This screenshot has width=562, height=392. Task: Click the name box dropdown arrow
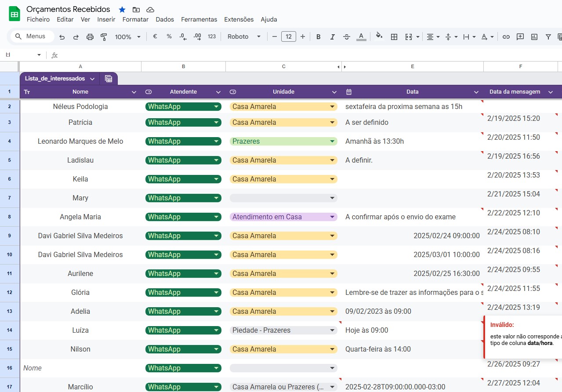pyautogui.click(x=39, y=55)
